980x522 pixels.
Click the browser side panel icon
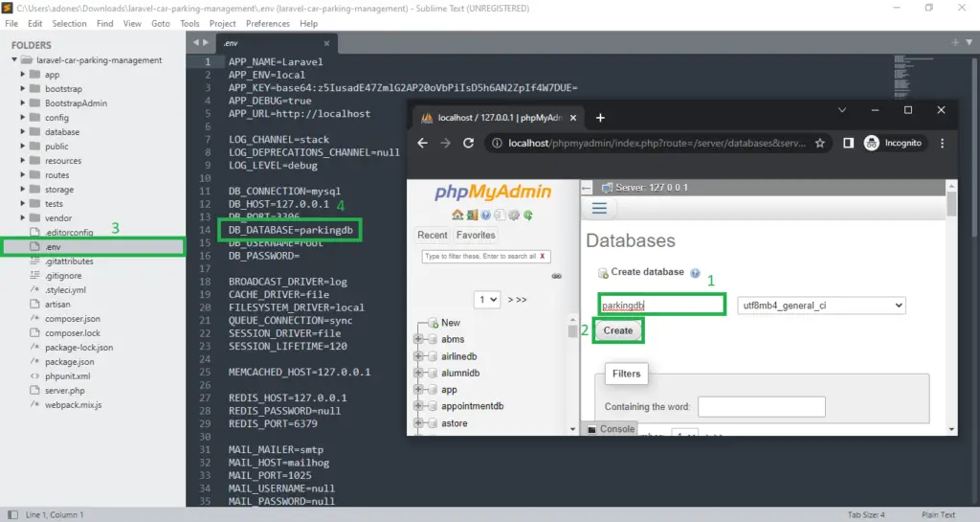pos(848,143)
